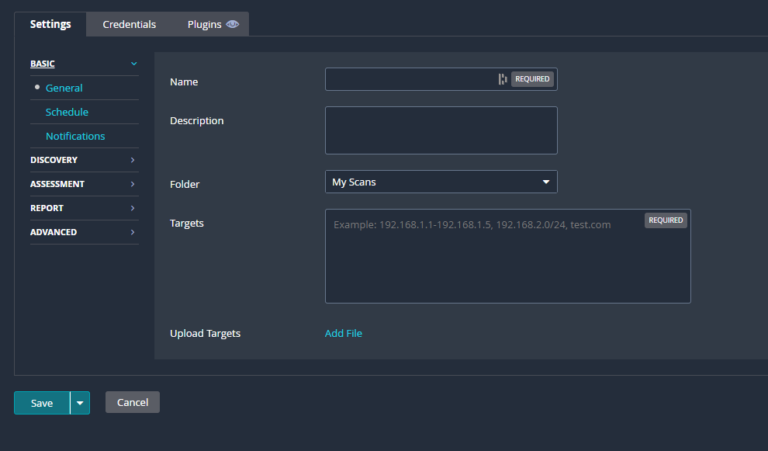The width and height of the screenshot is (768, 451).
Task: Switch to the Credentials tab
Action: (129, 24)
